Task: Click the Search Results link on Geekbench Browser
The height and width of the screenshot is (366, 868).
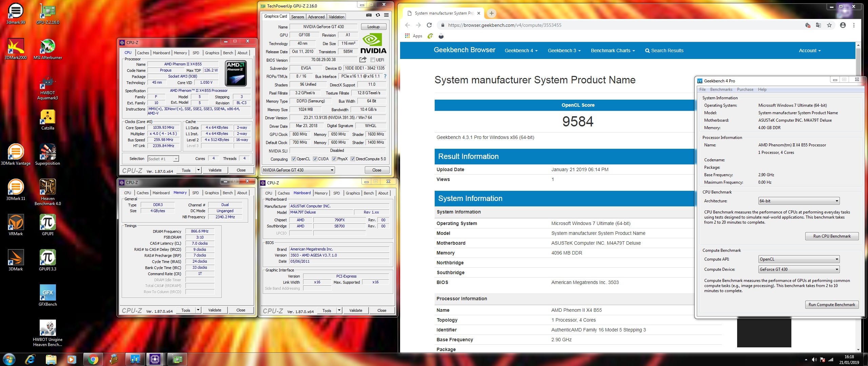Action: coord(664,50)
